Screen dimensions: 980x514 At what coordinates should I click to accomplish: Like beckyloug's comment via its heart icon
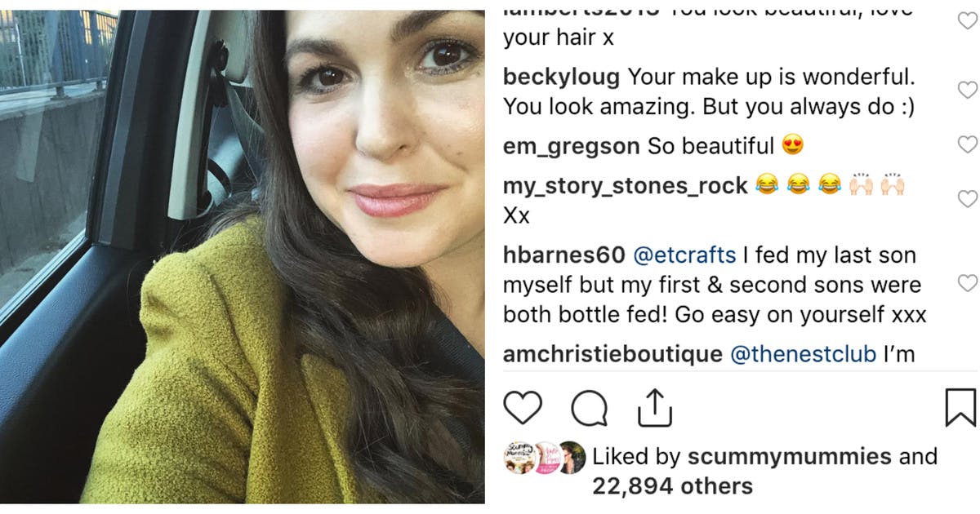tap(966, 89)
